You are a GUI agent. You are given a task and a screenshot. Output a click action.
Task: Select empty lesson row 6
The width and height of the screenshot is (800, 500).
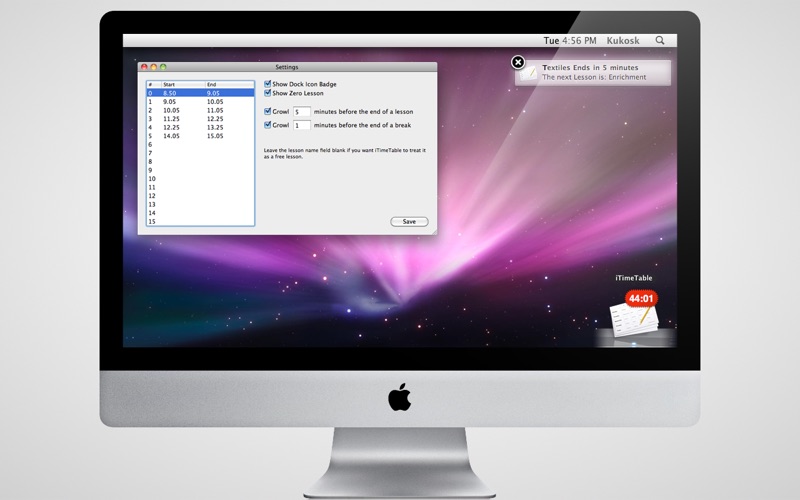(201, 144)
